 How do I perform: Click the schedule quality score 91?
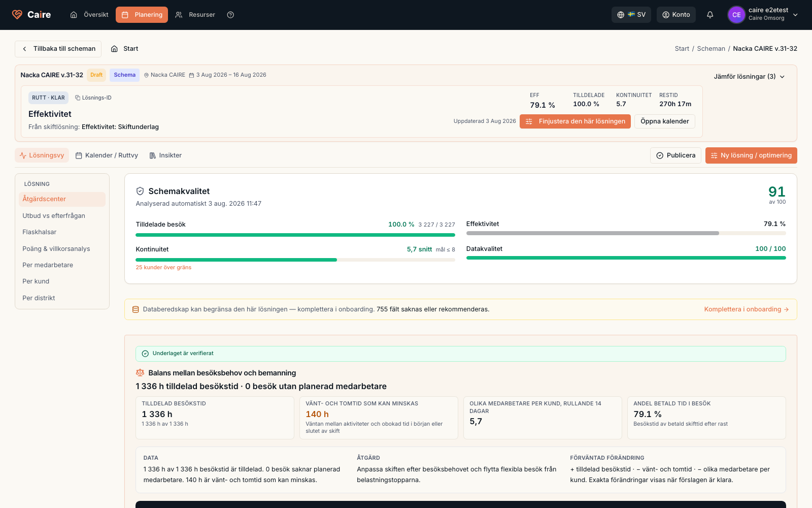[x=777, y=192]
